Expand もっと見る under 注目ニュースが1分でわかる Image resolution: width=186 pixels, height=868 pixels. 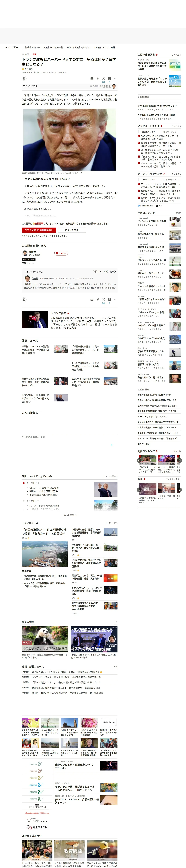pos(71,515)
